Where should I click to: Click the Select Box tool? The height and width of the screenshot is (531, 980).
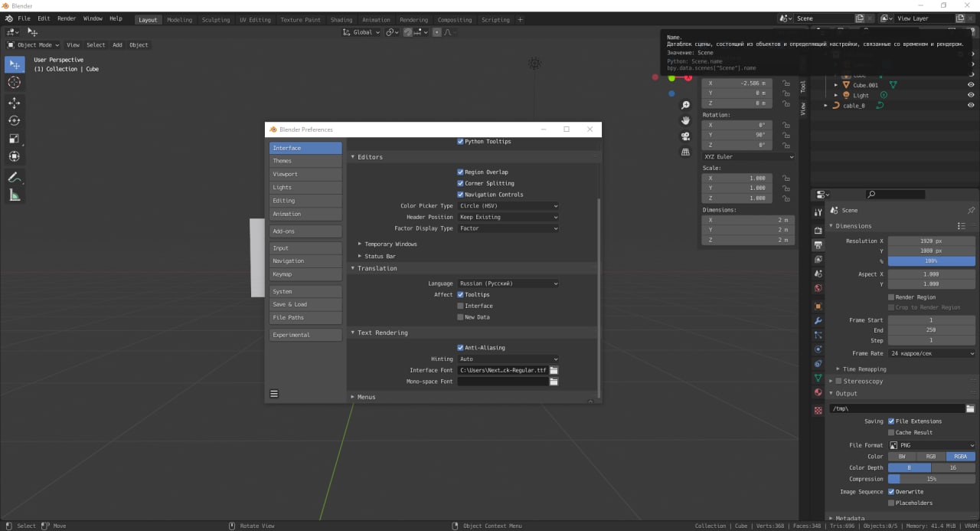click(x=15, y=64)
